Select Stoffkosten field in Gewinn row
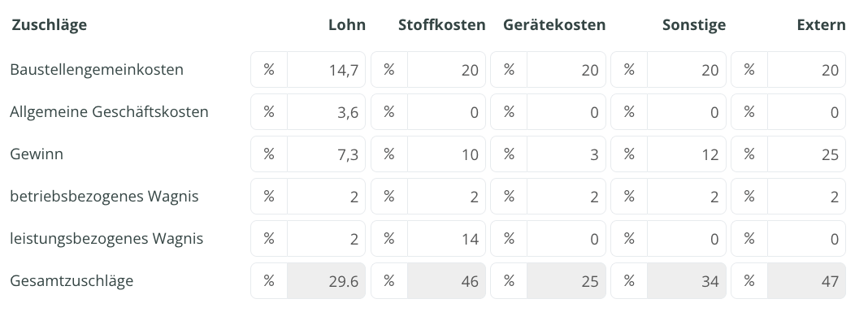The height and width of the screenshot is (312, 868). pyautogui.click(x=446, y=154)
